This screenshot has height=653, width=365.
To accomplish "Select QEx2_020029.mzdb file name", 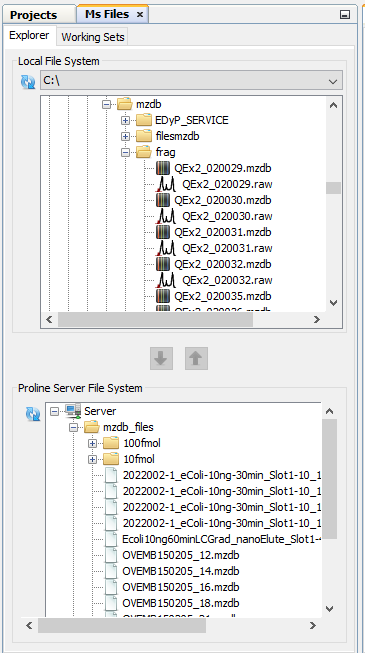I will (x=223, y=169).
